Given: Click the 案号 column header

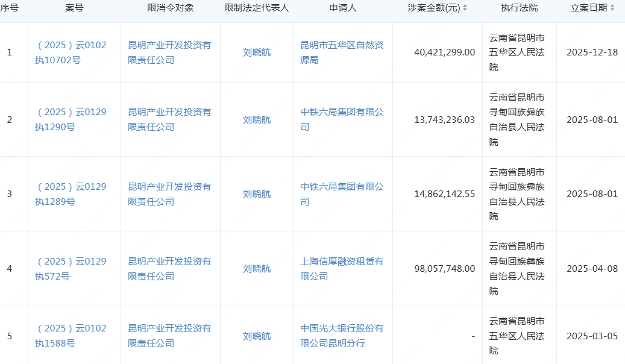Looking at the screenshot, I should [74, 8].
